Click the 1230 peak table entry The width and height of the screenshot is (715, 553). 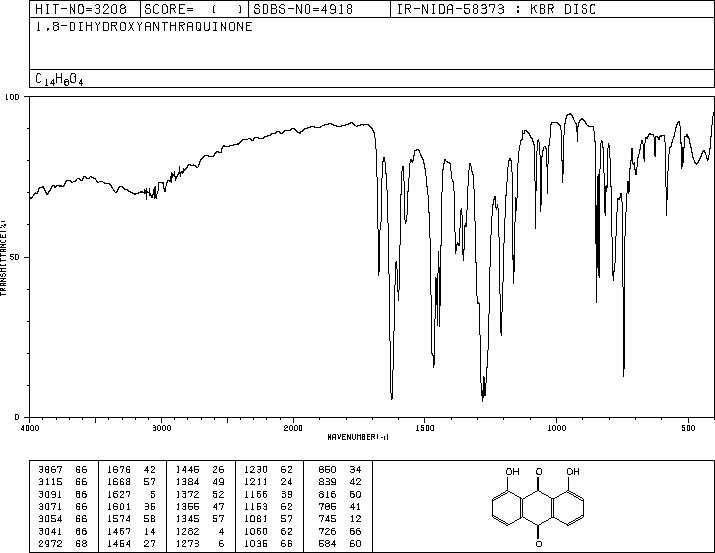(x=268, y=470)
